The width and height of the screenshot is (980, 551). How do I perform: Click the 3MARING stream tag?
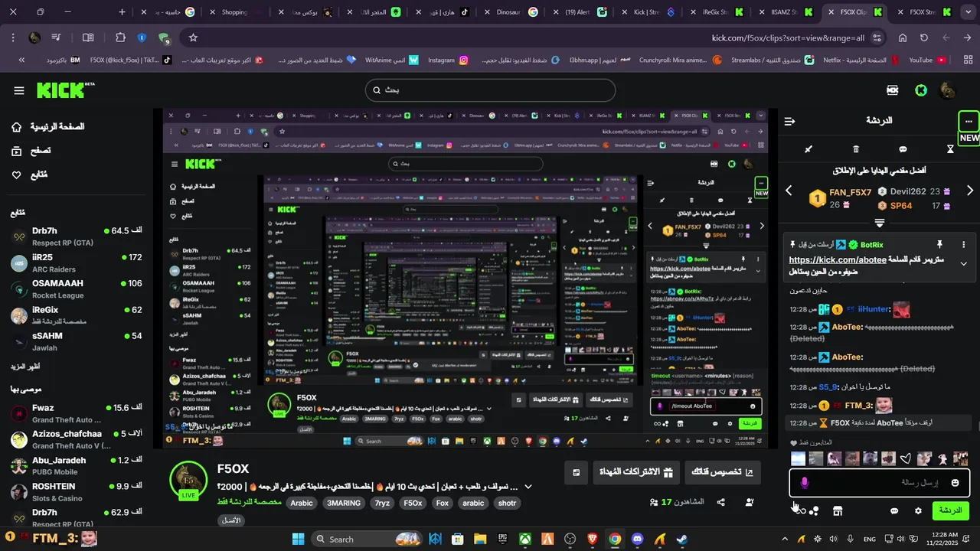click(x=344, y=503)
